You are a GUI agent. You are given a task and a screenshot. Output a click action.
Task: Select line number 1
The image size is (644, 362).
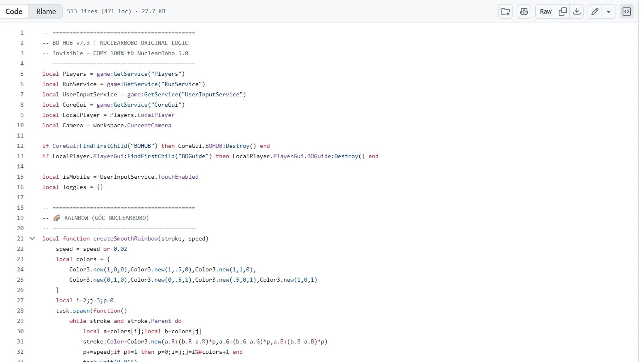point(22,33)
